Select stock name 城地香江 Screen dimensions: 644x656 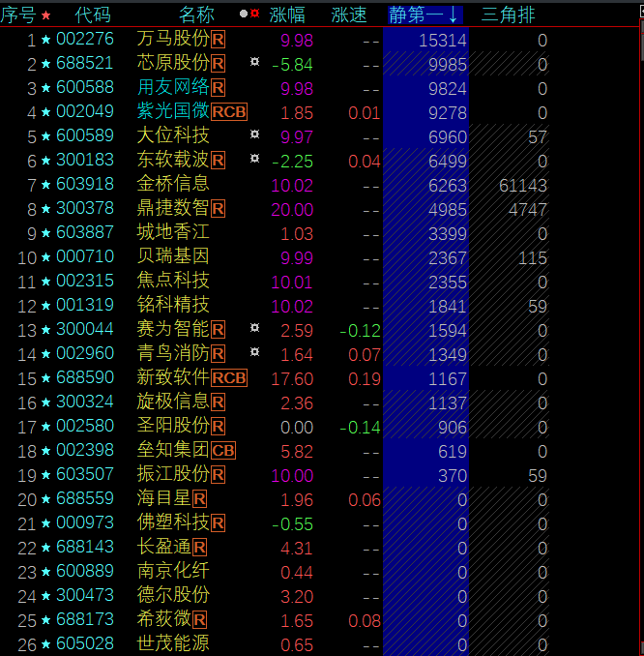pyautogui.click(x=173, y=232)
